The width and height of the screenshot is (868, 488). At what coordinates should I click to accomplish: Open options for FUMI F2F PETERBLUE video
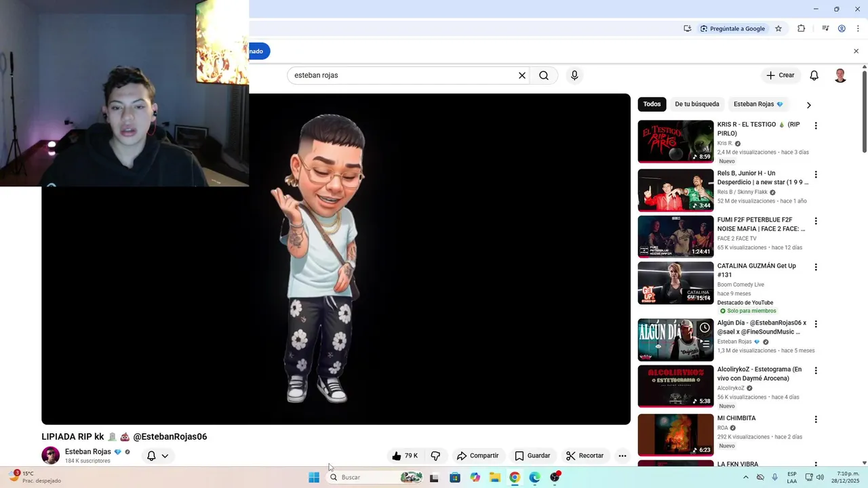(x=816, y=221)
